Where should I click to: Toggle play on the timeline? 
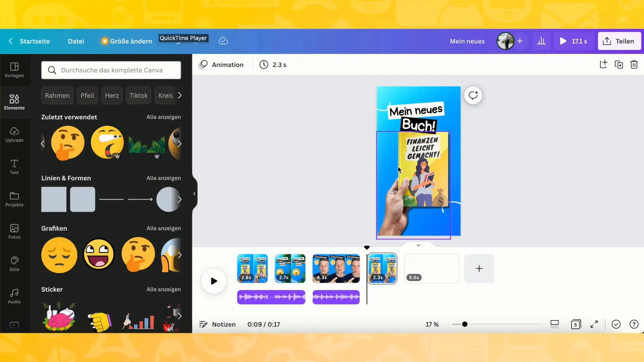(214, 281)
